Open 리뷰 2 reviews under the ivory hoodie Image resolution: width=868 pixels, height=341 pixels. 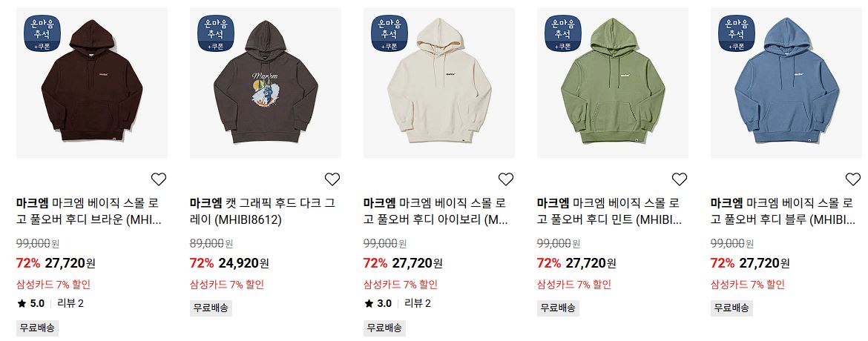click(418, 303)
